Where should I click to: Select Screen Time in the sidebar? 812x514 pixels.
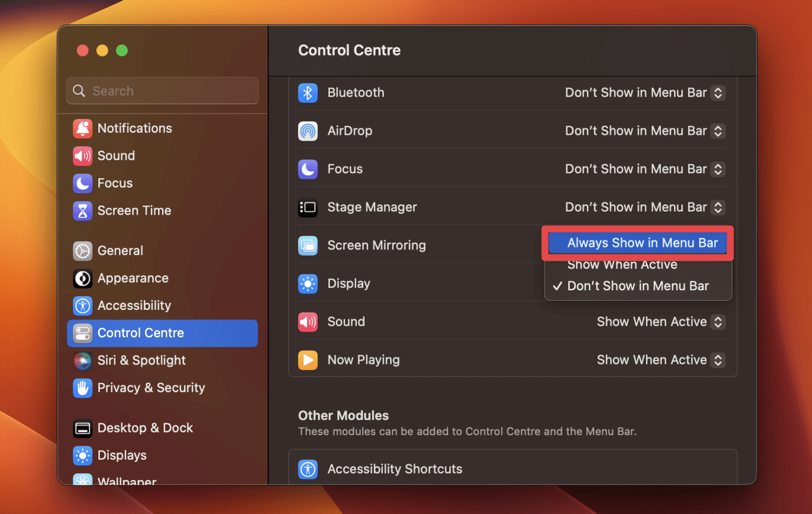(x=133, y=210)
